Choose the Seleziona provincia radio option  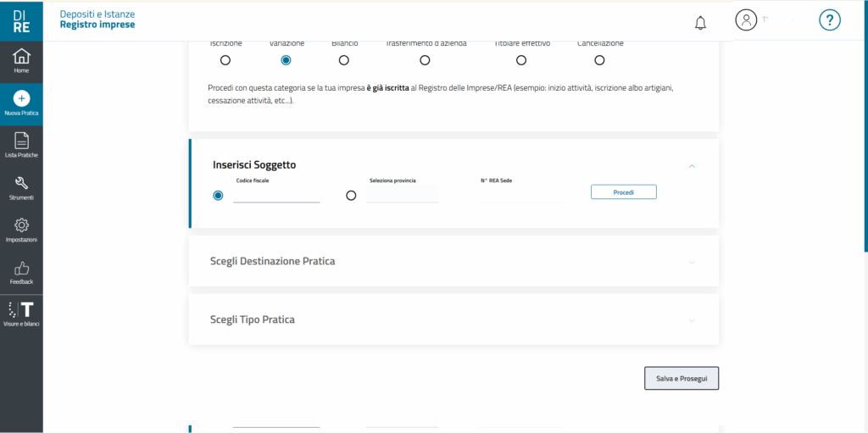[351, 196]
